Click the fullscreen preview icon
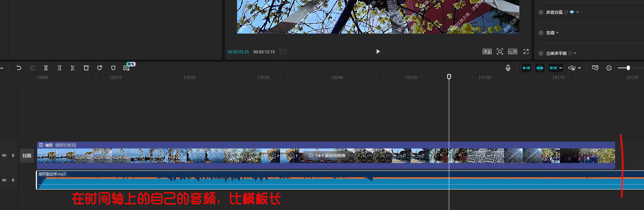This screenshot has height=210, width=644. (x=526, y=51)
